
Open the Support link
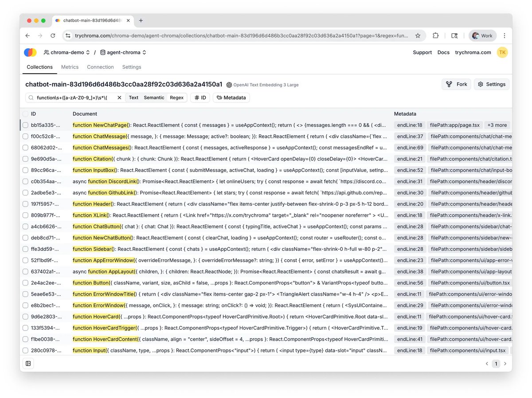pyautogui.click(x=422, y=52)
